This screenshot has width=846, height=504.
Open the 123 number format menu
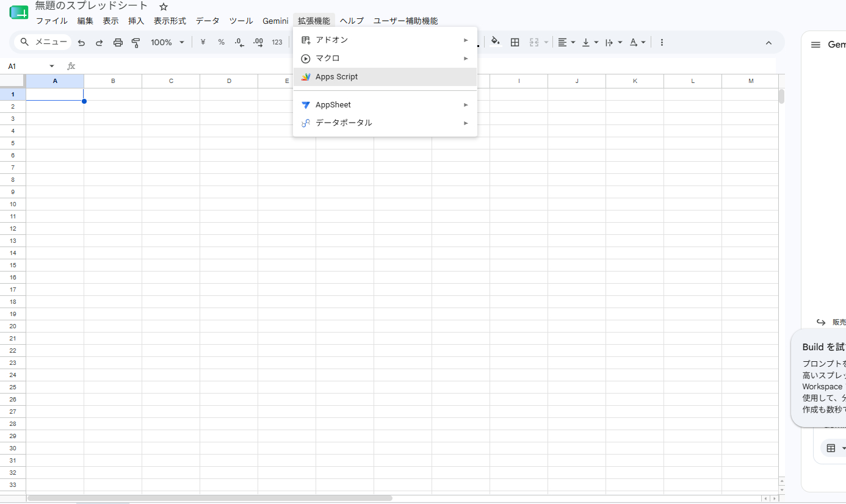coord(277,42)
